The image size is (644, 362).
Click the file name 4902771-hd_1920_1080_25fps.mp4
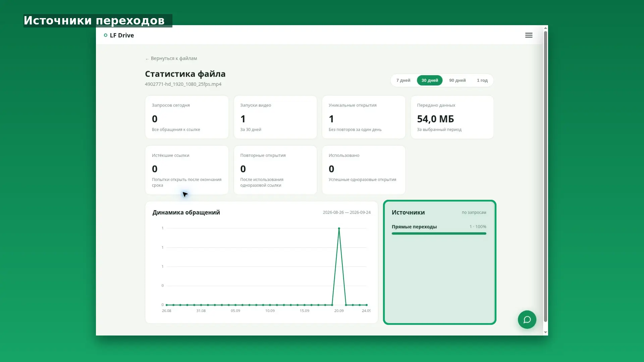click(x=183, y=84)
